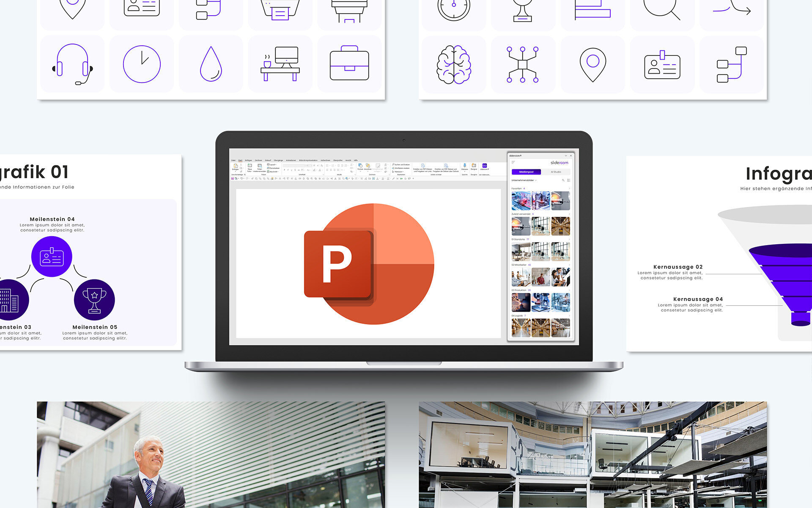Expand the Zuletzt verwendet section chevron

point(569,214)
